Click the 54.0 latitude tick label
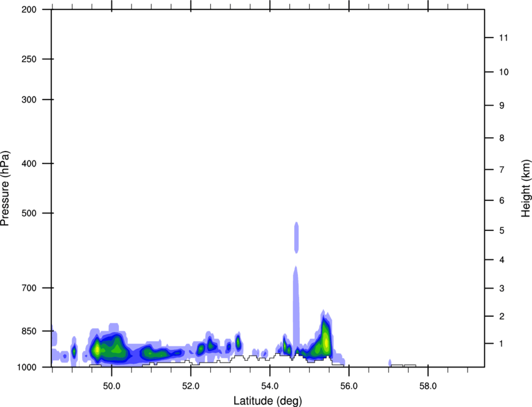The width and height of the screenshot is (532, 407). coord(270,386)
